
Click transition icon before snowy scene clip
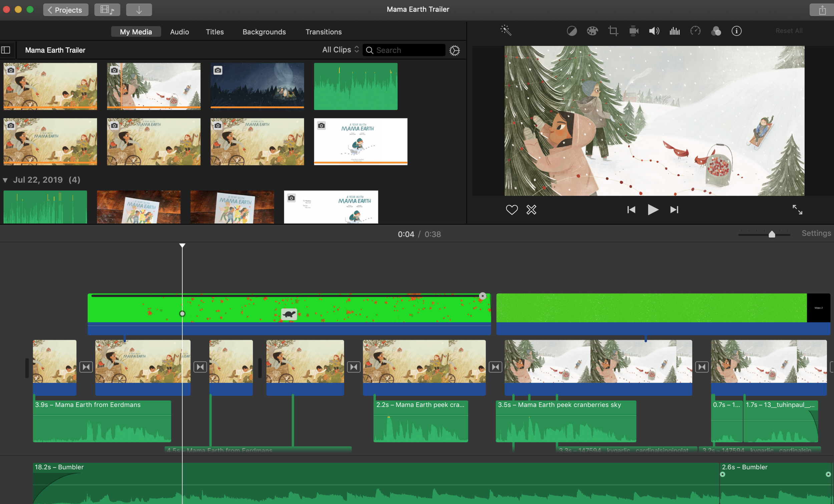click(x=495, y=367)
